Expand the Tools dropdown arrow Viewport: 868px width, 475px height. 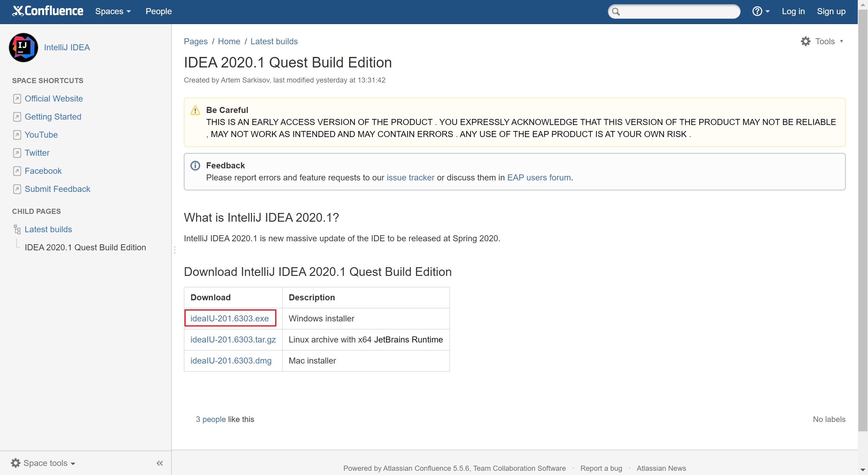[841, 41]
